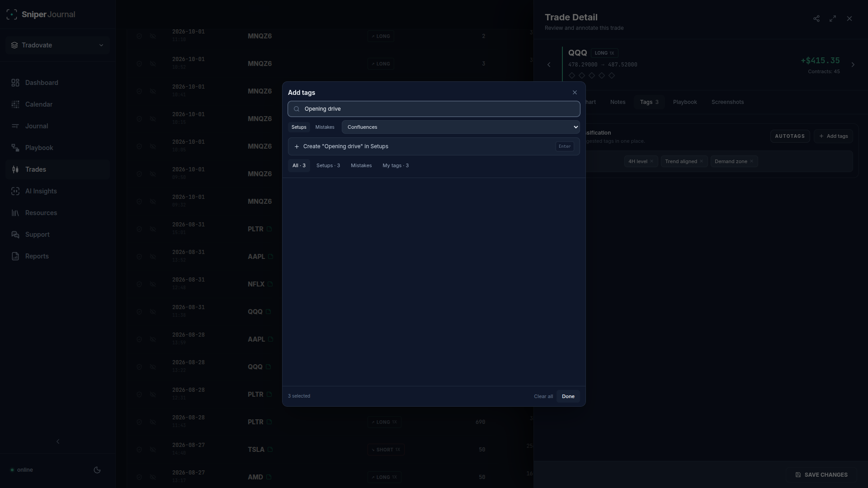Select the Mistakes category toggle
868x488 pixels.
pos(325,127)
